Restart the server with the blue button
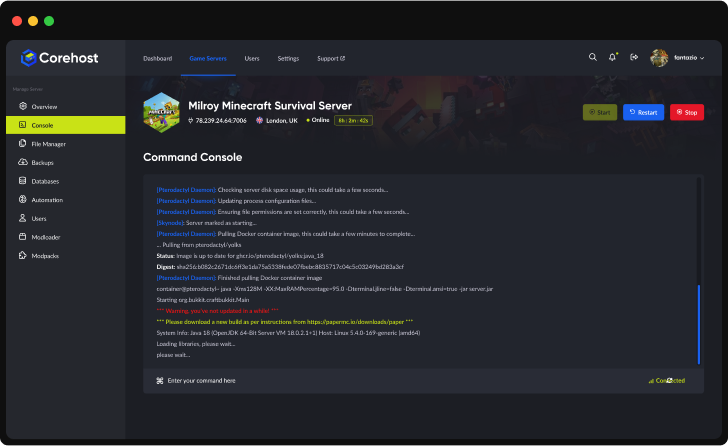Image resolution: width=728 pixels, height=446 pixels. click(643, 112)
